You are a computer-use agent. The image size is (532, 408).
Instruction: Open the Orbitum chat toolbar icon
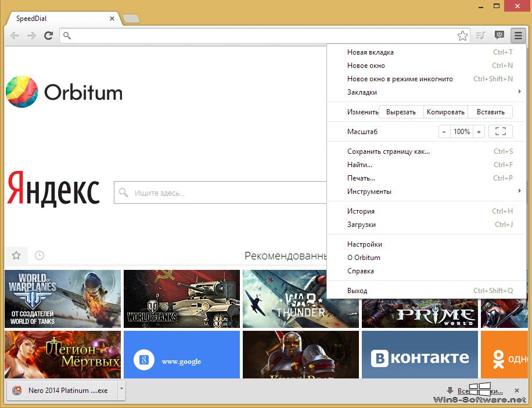coord(499,35)
